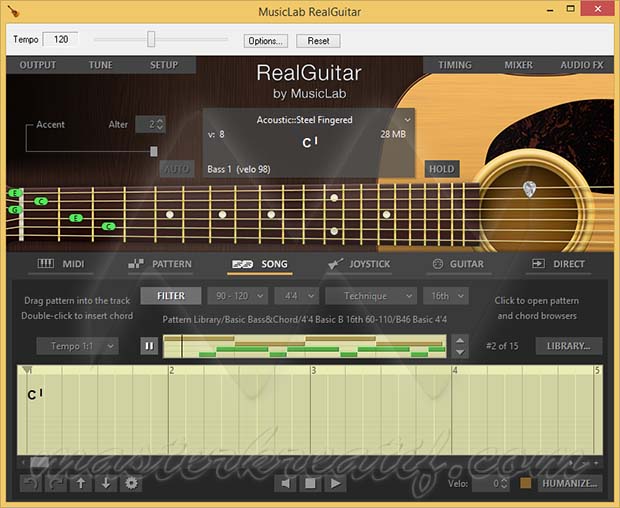Toggle the HOLD button

[x=441, y=169]
